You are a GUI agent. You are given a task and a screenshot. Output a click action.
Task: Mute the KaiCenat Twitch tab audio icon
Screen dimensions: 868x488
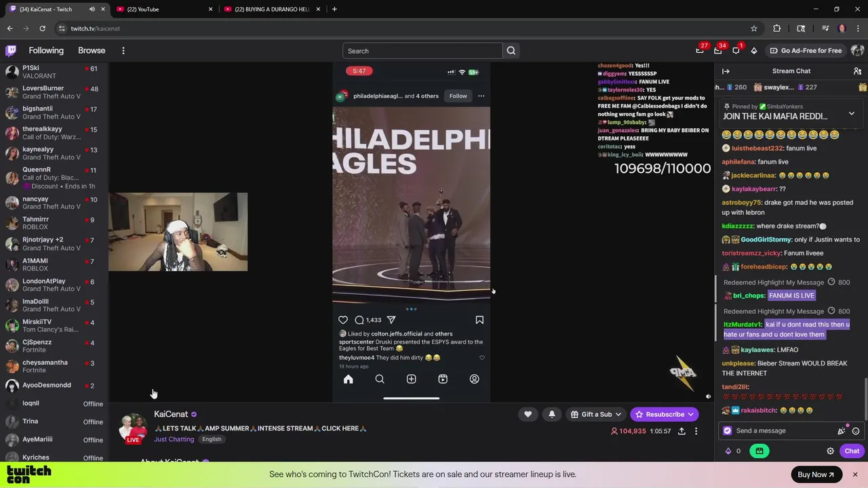(x=92, y=9)
